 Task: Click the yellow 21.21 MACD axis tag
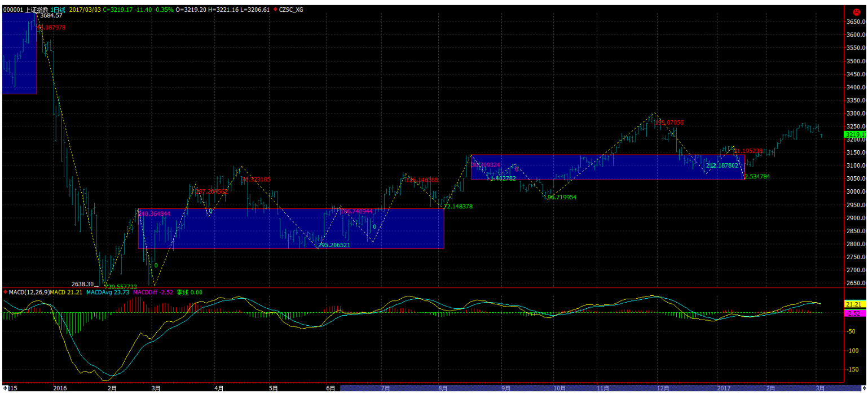(854, 304)
